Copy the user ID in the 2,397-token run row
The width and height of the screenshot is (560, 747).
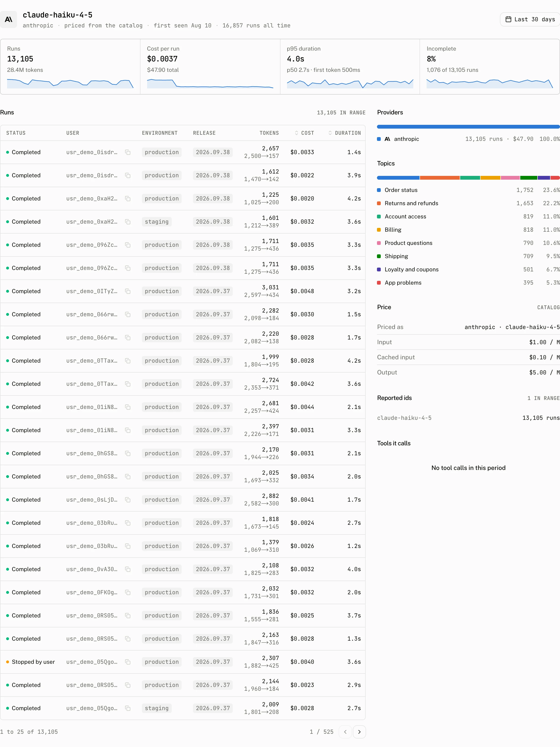click(128, 430)
